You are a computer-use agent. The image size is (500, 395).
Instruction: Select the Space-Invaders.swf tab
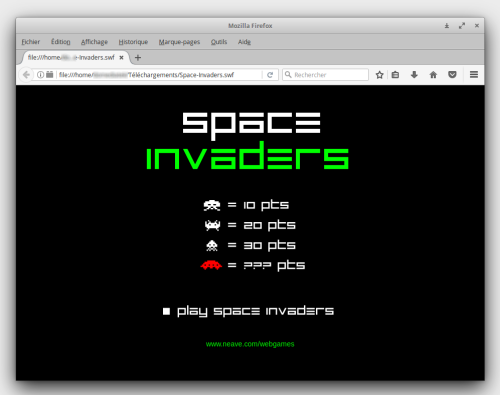[x=75, y=57]
